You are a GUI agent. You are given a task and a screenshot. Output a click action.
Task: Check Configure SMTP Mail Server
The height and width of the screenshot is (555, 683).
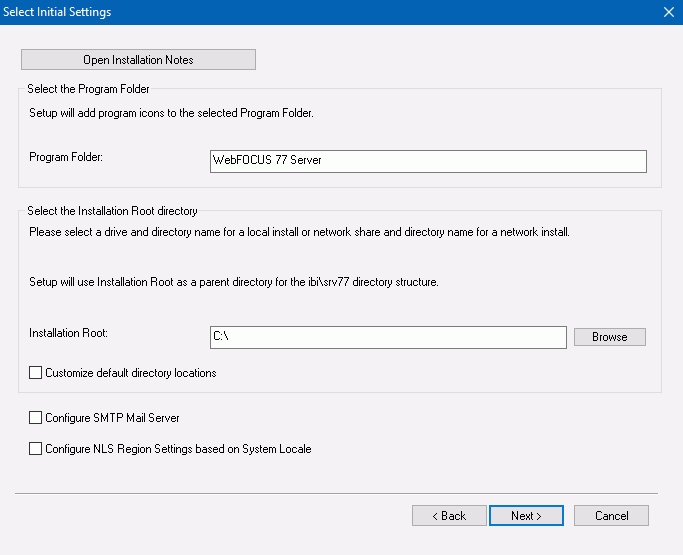click(x=35, y=417)
